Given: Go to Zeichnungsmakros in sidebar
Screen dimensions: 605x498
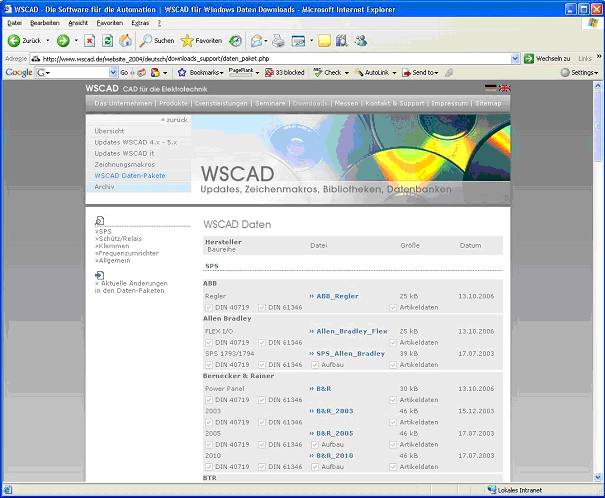Looking at the screenshot, I should 125,164.
